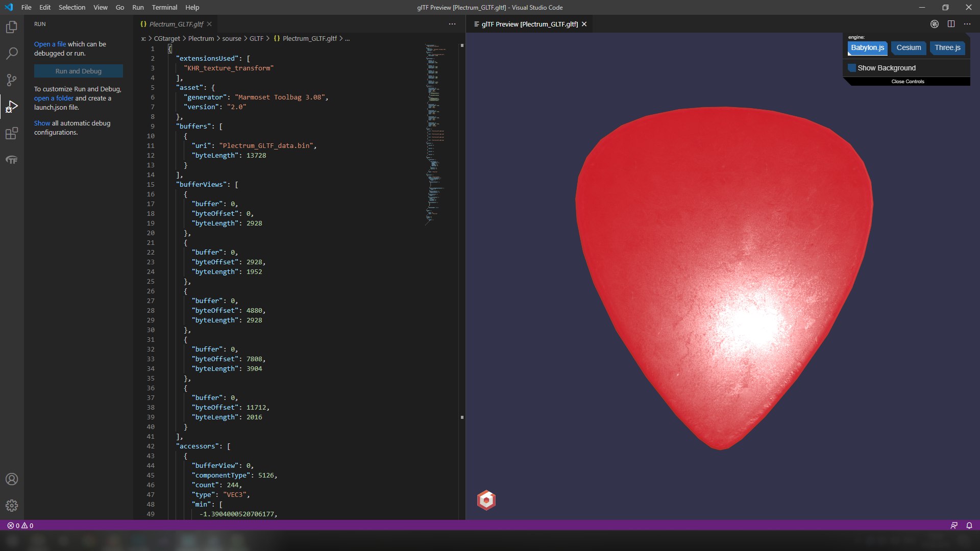Open the Plectrum breadcrumb folder dropdown
Viewport: 980px width, 551px height.
tap(201, 38)
